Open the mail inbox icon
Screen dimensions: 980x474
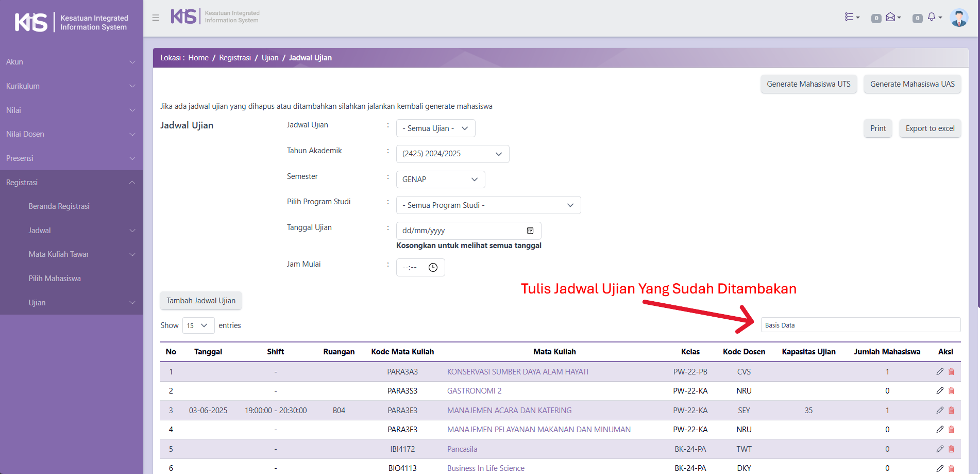(891, 18)
